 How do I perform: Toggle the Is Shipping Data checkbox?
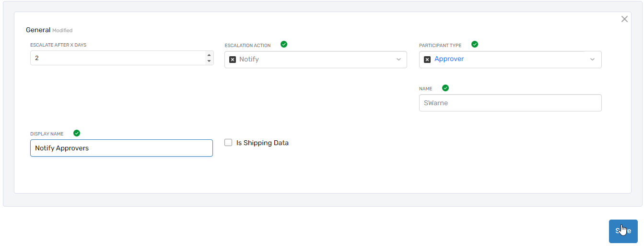click(x=228, y=143)
